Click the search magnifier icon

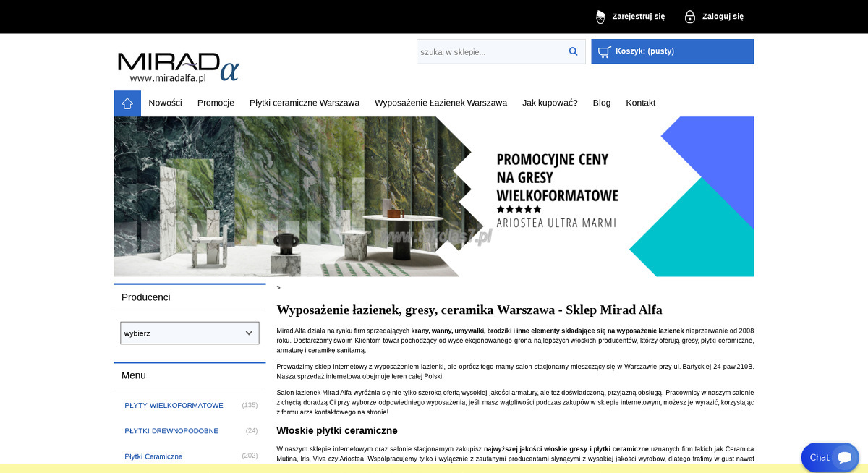coord(574,51)
